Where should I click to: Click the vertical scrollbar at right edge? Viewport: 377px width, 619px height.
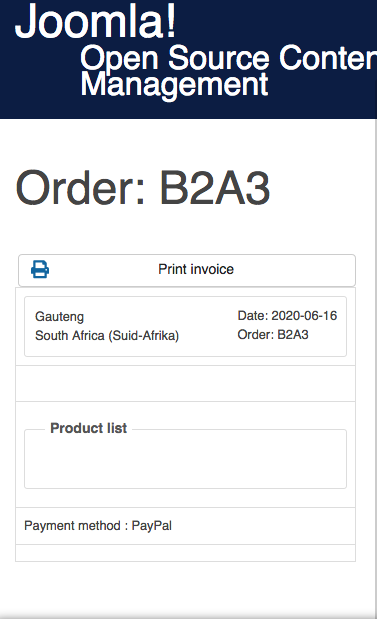[x=375, y=367]
